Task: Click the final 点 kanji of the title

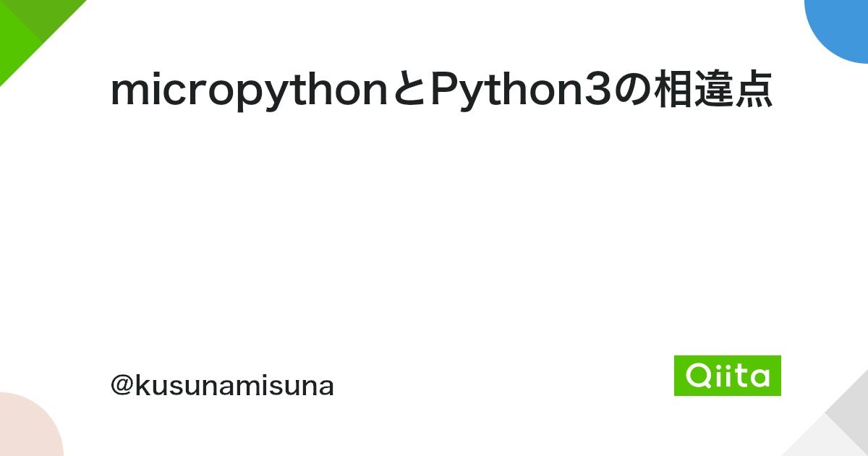Action: coord(754,91)
